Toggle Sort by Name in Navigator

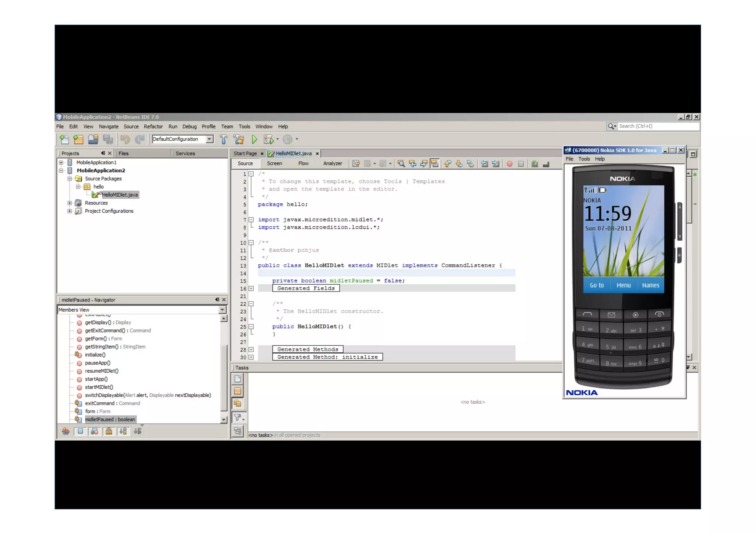pyautogui.click(x=123, y=431)
